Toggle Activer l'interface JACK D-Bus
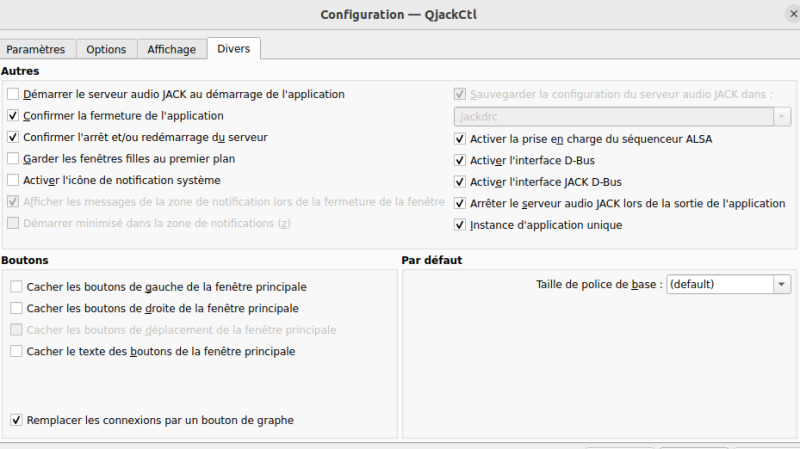The image size is (800, 449). [461, 182]
